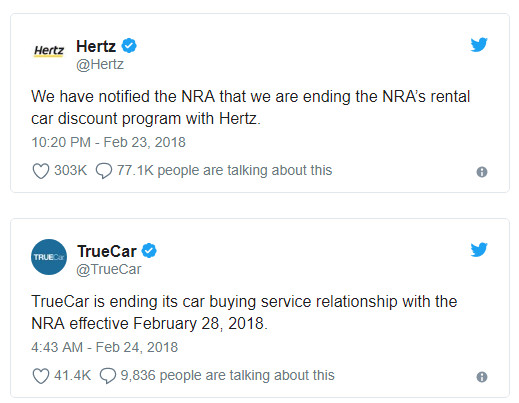Open the Hertz profile logo avatar

[x=49, y=51]
